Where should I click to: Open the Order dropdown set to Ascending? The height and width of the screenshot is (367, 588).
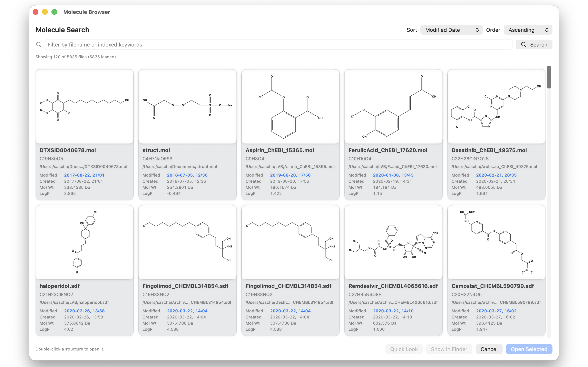(x=528, y=30)
